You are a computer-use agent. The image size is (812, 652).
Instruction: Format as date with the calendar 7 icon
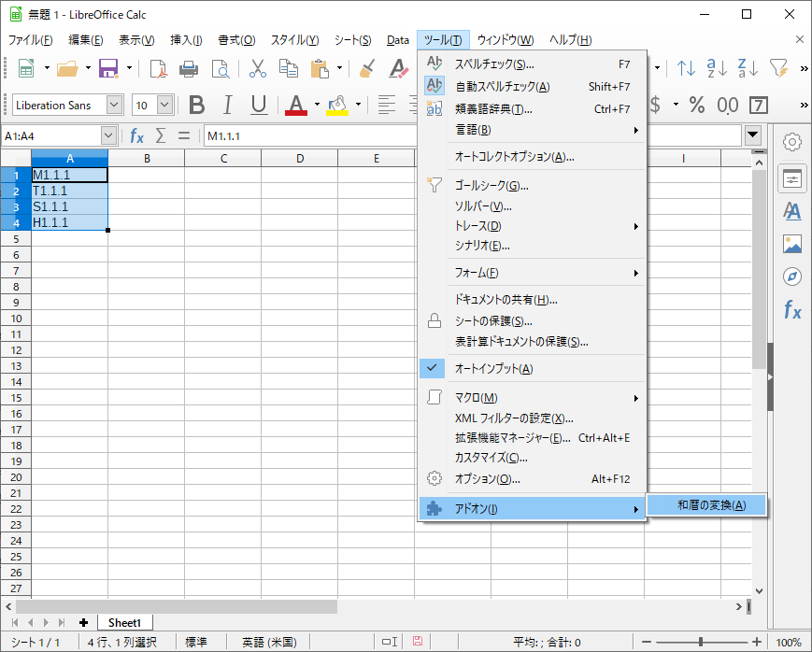click(759, 106)
